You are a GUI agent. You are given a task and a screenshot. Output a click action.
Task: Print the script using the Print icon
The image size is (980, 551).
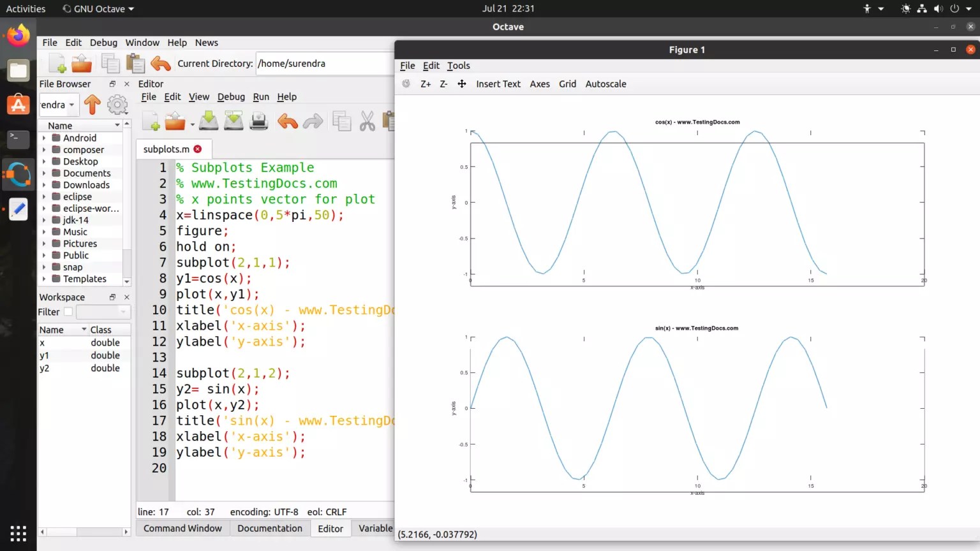click(259, 121)
